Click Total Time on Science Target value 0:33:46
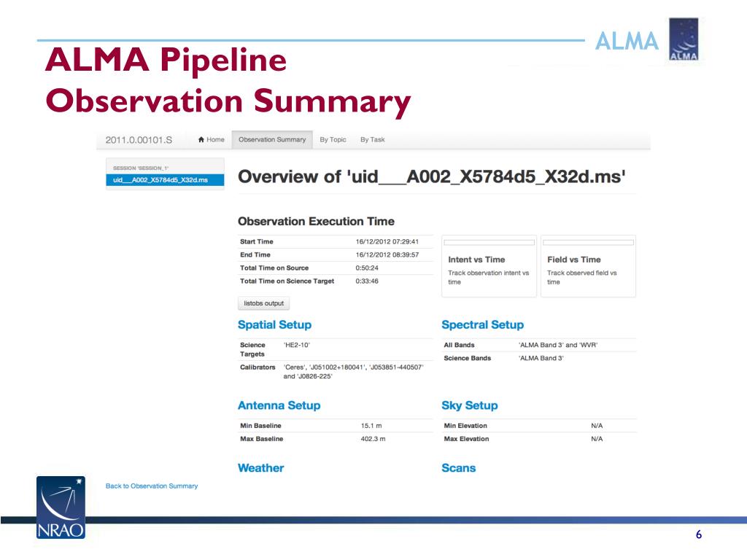This screenshot has width=747, height=560. coord(367,281)
